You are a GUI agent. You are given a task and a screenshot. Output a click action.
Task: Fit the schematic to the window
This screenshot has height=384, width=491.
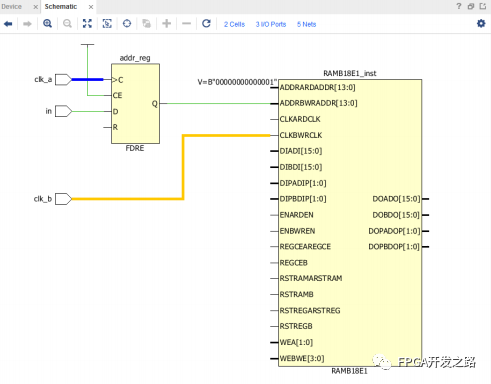click(87, 24)
